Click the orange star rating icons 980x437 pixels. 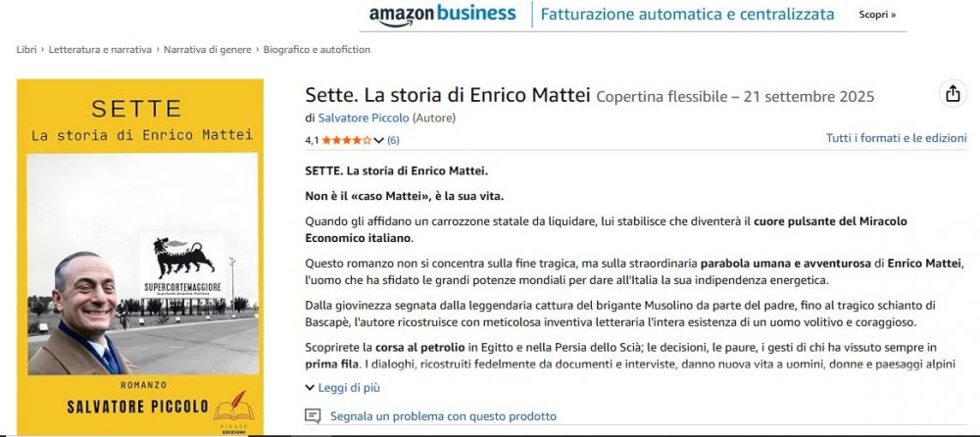click(346, 140)
